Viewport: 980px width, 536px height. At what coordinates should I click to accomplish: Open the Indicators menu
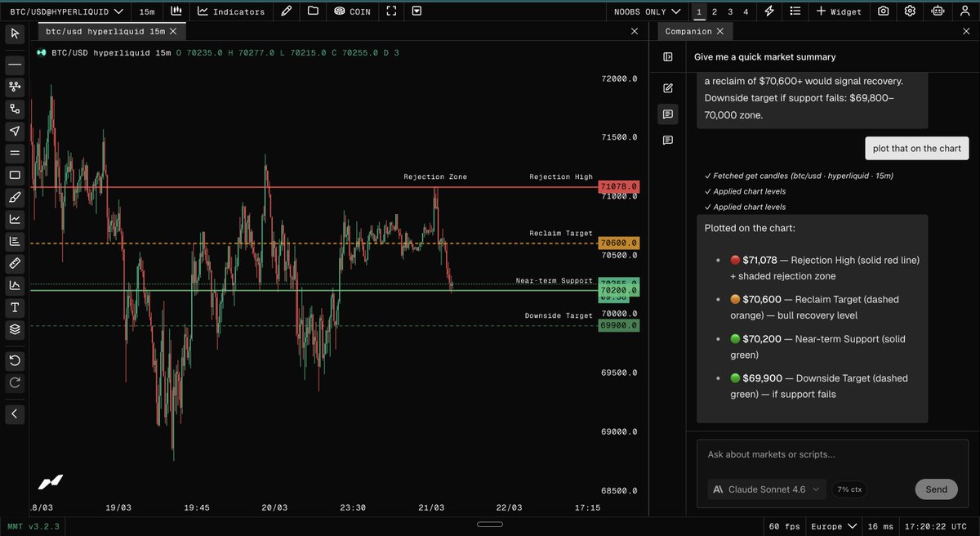click(x=231, y=11)
